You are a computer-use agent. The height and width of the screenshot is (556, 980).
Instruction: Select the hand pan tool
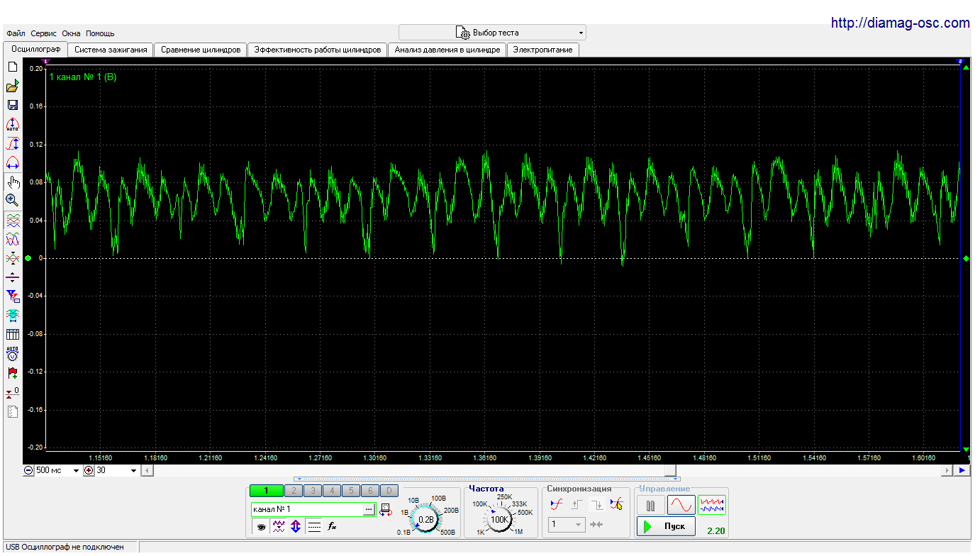[x=12, y=182]
